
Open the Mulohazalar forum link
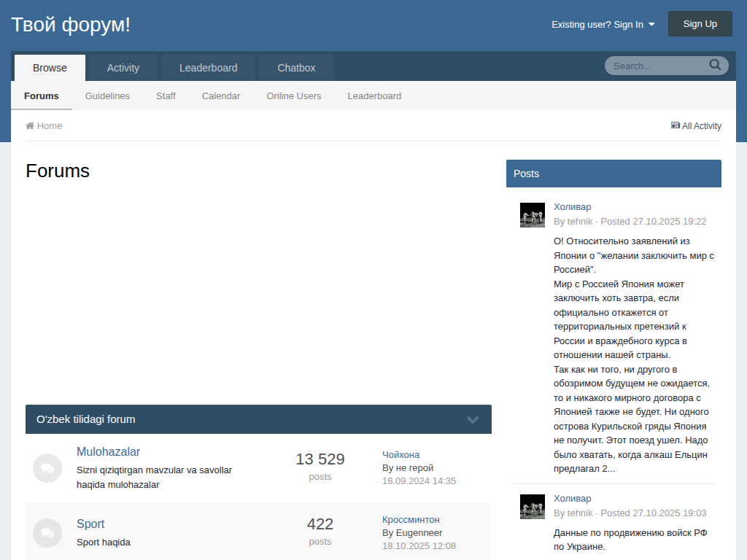(x=108, y=451)
